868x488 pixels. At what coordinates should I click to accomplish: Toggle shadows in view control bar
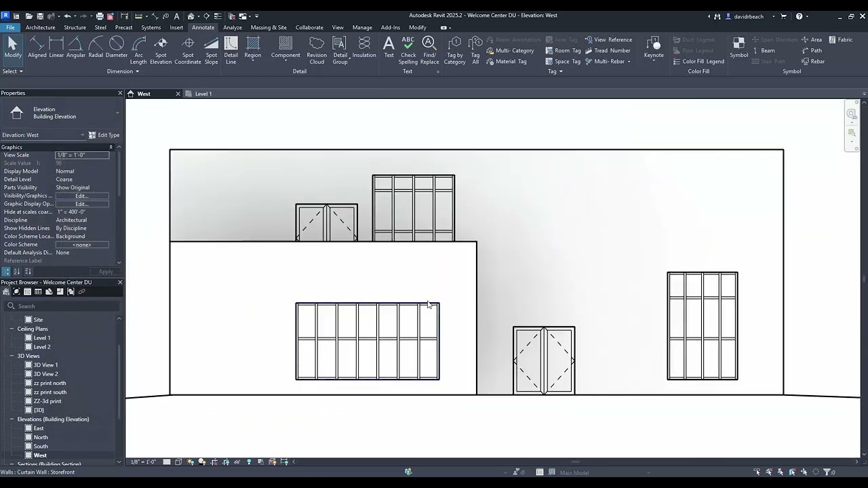click(x=201, y=462)
